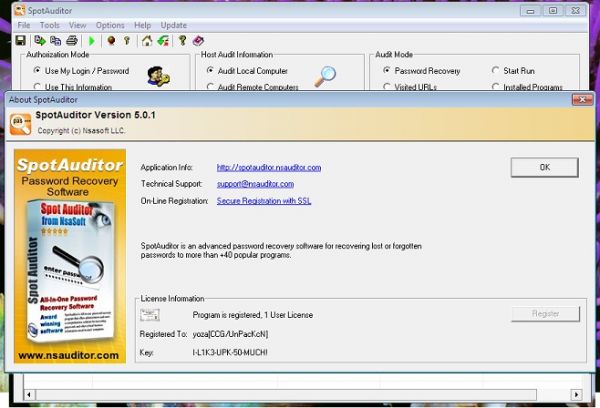Click the brown ball toolbar icon
The image size is (600, 408).
111,40
